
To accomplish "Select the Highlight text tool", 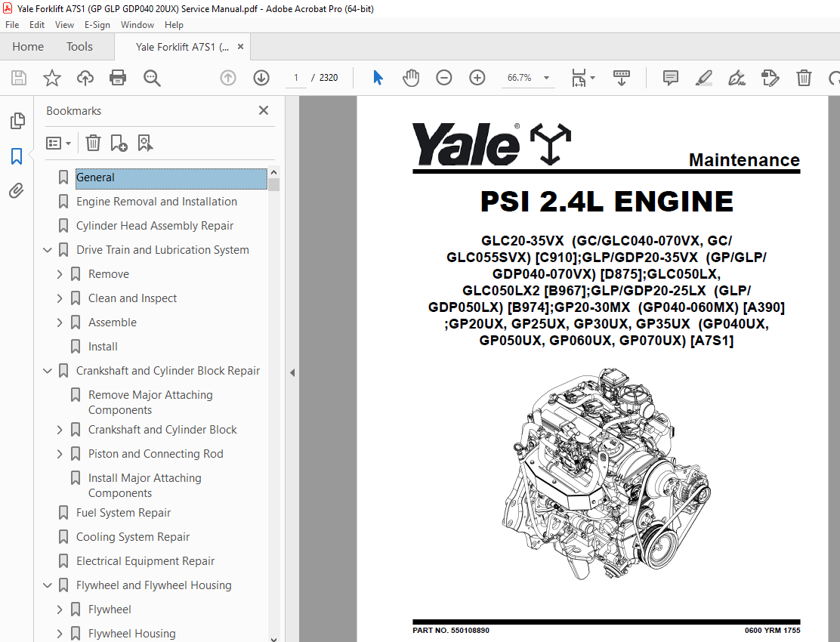I will pos(703,79).
